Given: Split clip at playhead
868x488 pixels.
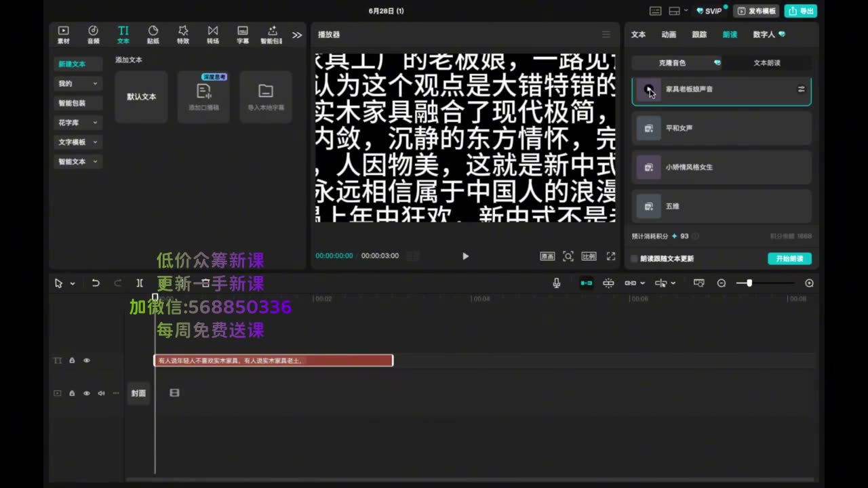Looking at the screenshot, I should coord(140,283).
